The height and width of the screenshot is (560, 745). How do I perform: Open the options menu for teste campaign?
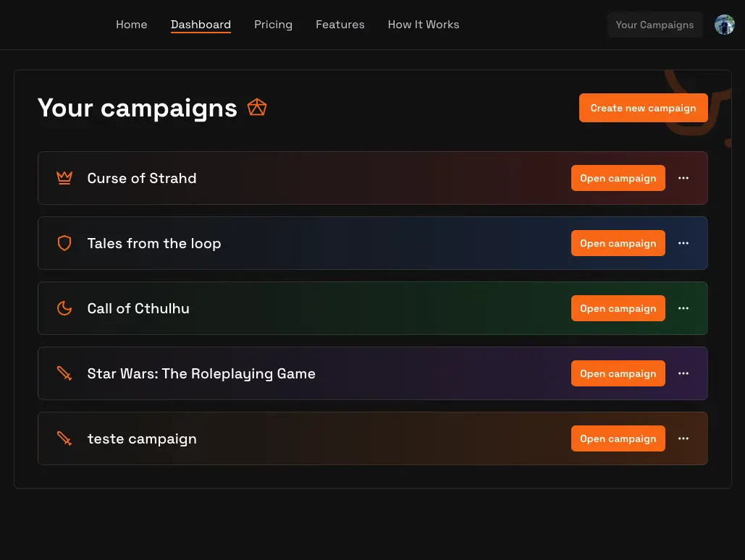click(x=683, y=438)
